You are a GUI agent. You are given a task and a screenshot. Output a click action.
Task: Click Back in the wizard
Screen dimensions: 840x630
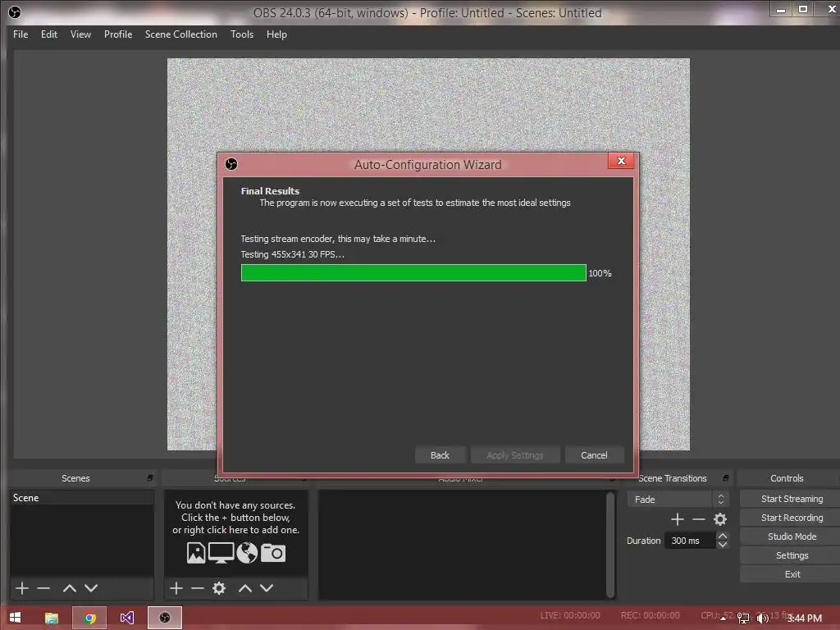point(440,455)
